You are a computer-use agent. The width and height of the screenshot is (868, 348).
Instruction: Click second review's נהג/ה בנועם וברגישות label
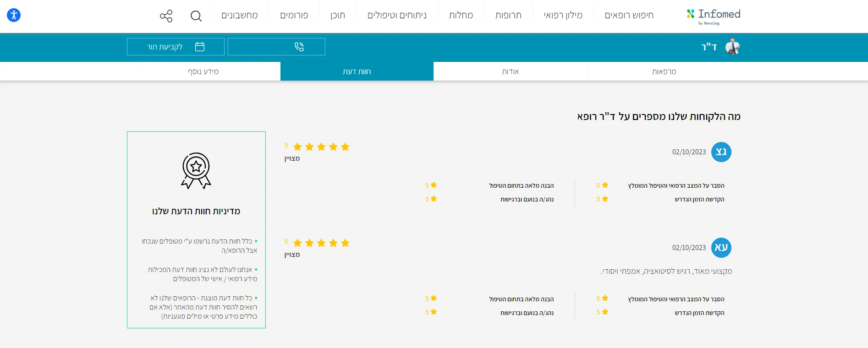point(527,313)
